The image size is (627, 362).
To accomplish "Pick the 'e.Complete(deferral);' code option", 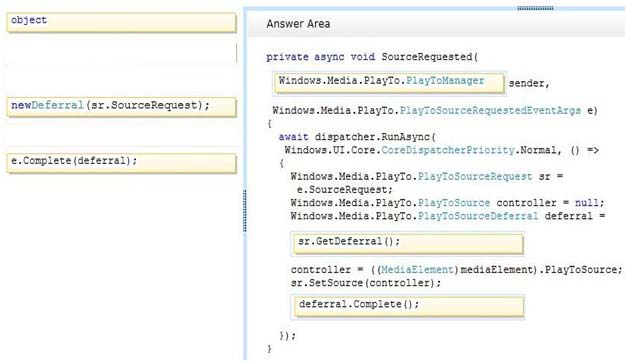I will tap(122, 163).
